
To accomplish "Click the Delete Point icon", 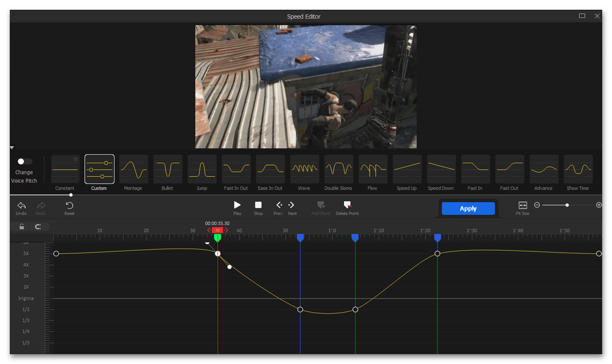I will pyautogui.click(x=347, y=205).
